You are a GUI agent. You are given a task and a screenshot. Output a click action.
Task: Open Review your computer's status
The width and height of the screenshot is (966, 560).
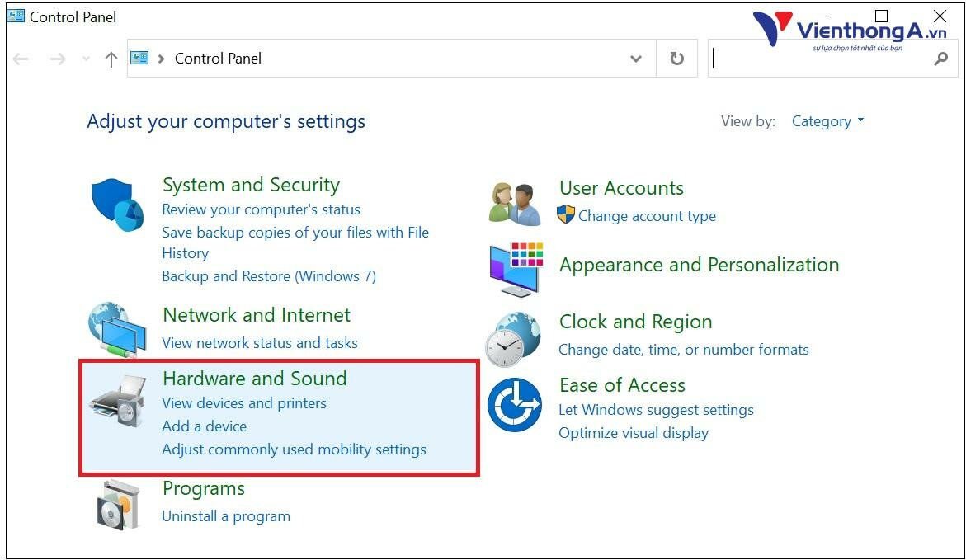pyautogui.click(x=261, y=209)
